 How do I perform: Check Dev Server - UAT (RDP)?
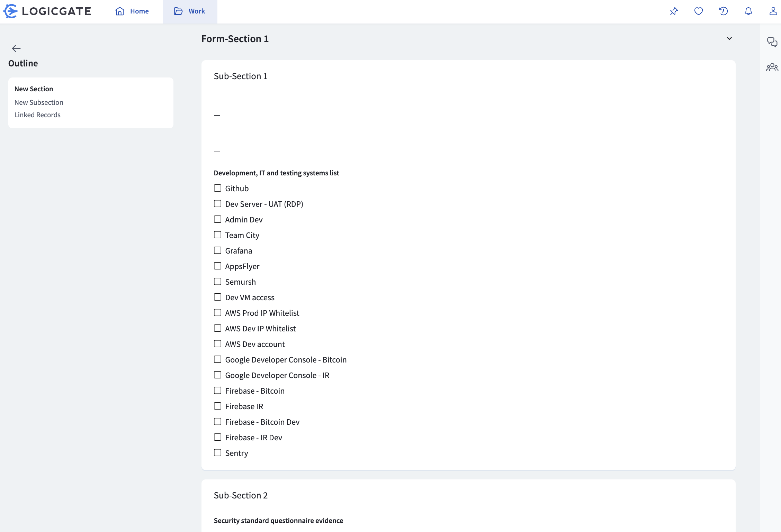tap(217, 204)
